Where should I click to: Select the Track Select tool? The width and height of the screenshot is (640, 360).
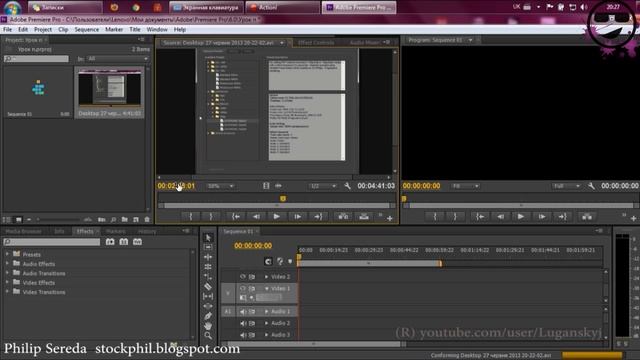coord(208,247)
